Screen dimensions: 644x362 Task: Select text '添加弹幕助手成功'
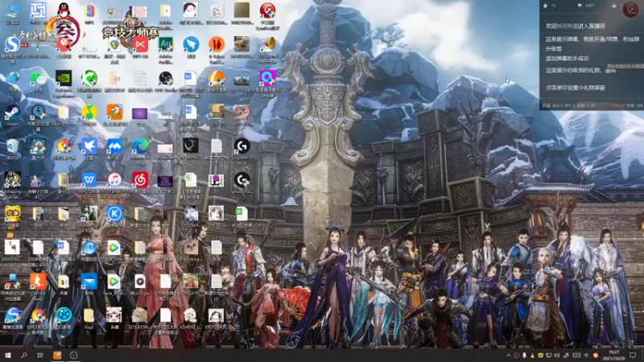[x=567, y=59]
